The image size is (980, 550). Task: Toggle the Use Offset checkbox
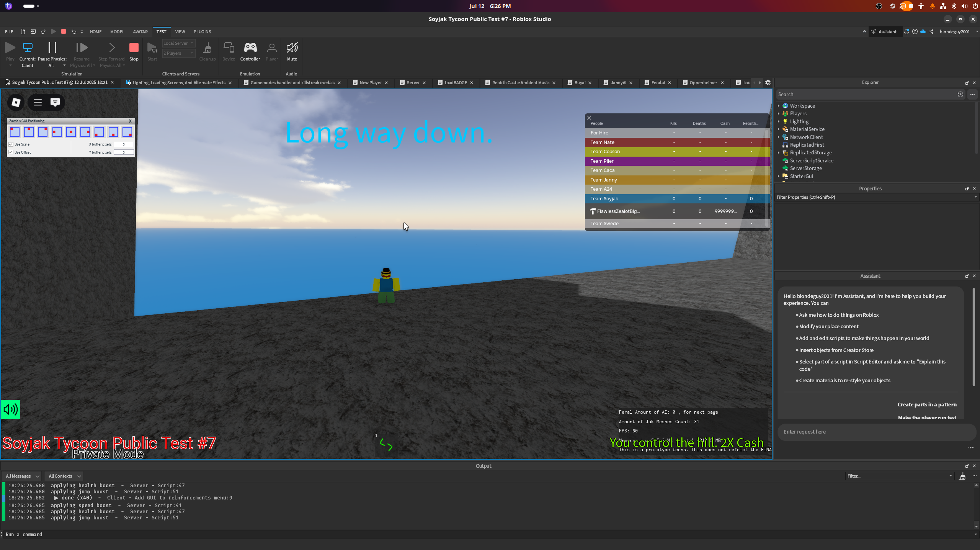[x=11, y=152]
